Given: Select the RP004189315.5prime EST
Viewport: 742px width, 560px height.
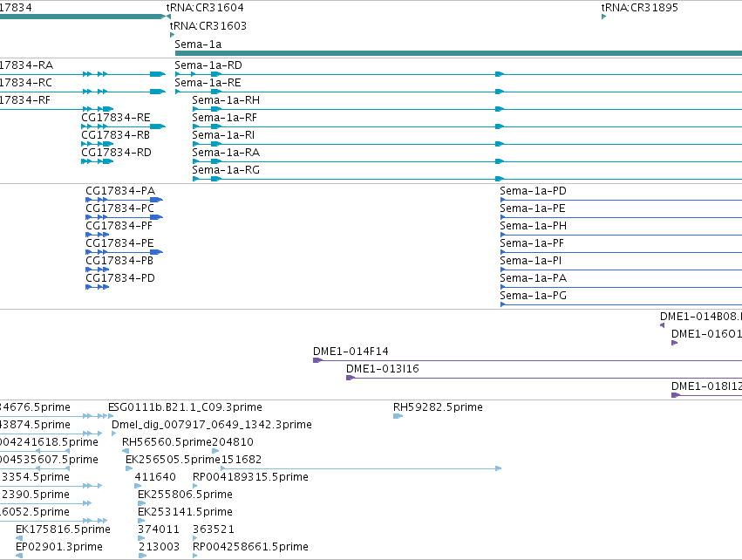Looking at the screenshot, I should tap(250, 477).
